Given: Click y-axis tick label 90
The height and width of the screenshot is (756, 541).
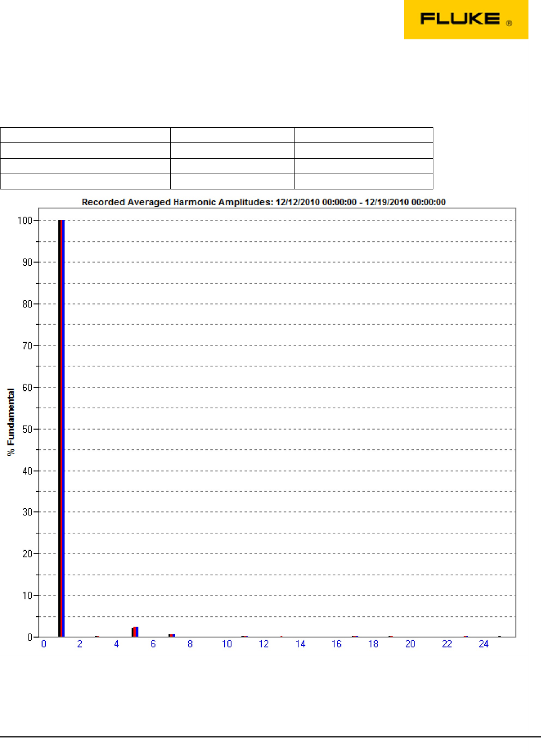Looking at the screenshot, I should [27, 263].
